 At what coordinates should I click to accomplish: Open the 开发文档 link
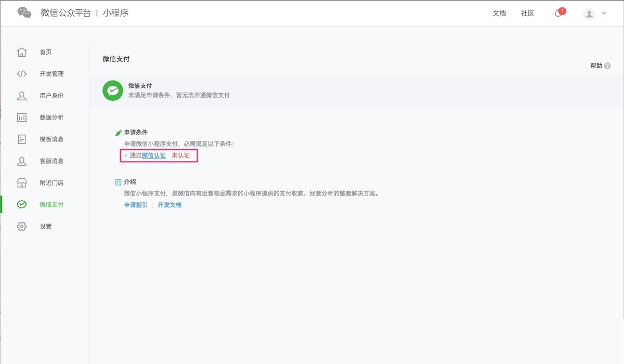pos(170,205)
